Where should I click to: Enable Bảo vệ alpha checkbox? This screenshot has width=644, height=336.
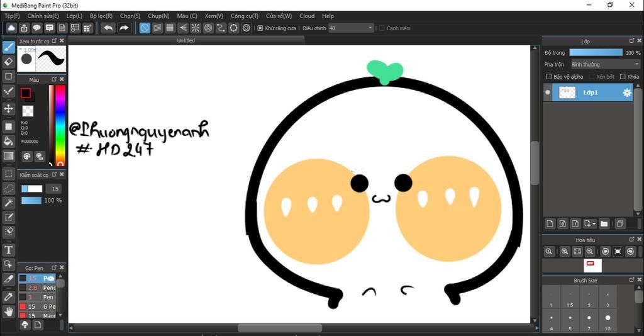548,76
